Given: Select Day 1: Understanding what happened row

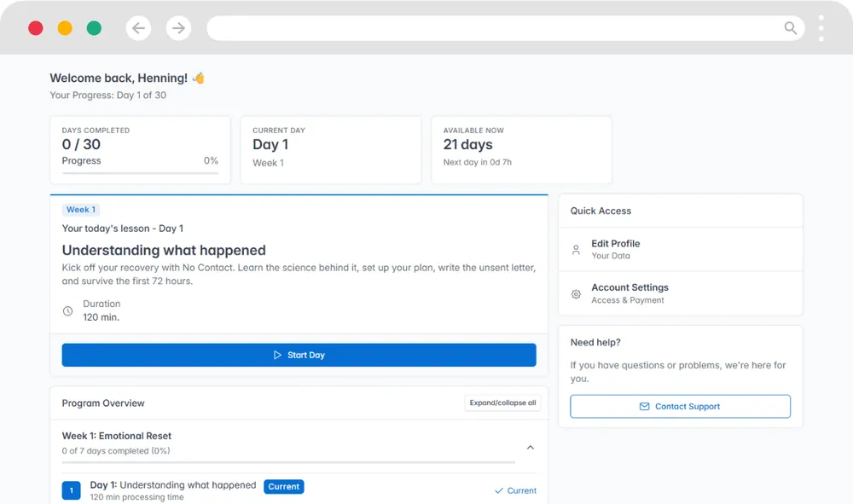Looking at the screenshot, I should click(173, 485).
